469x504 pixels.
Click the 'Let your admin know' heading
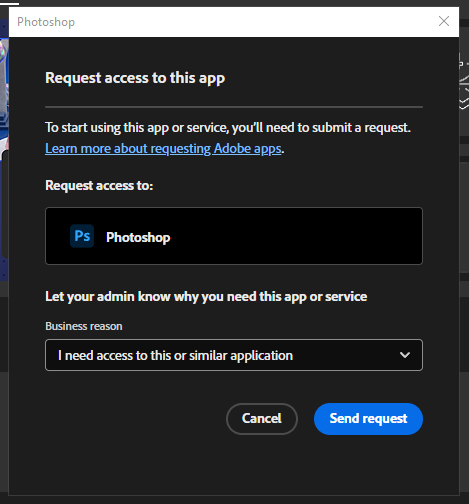click(206, 297)
